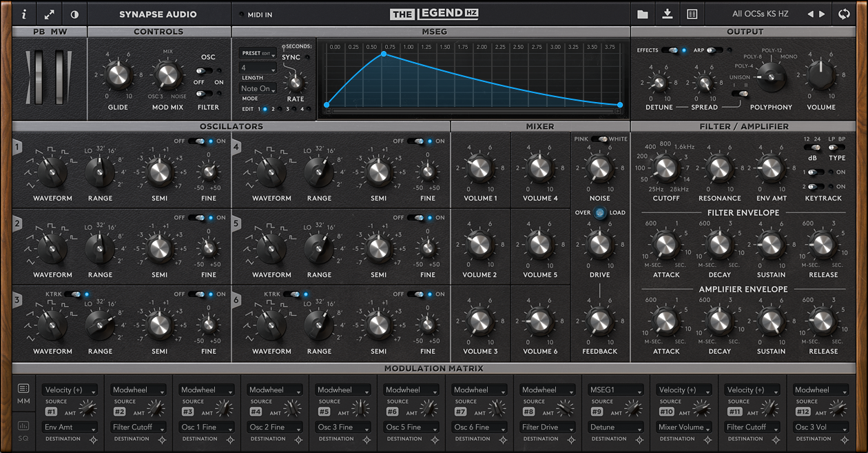The height and width of the screenshot is (453, 868).
Task: Click the info icon in top-left corner
Action: 23,14
